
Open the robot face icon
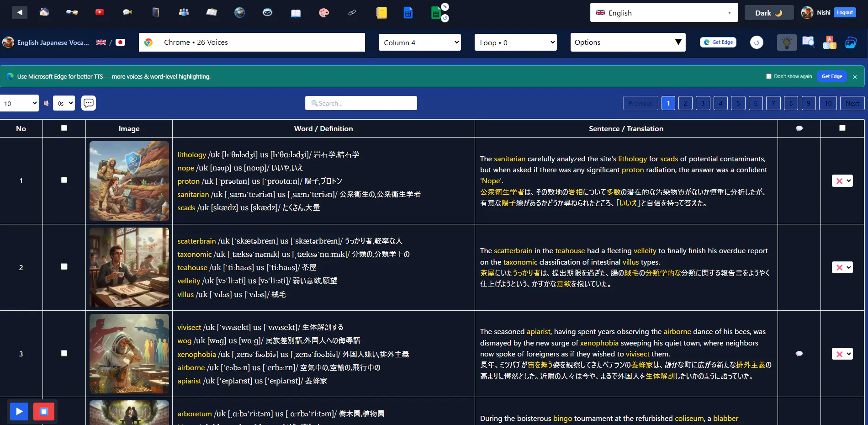(268, 12)
